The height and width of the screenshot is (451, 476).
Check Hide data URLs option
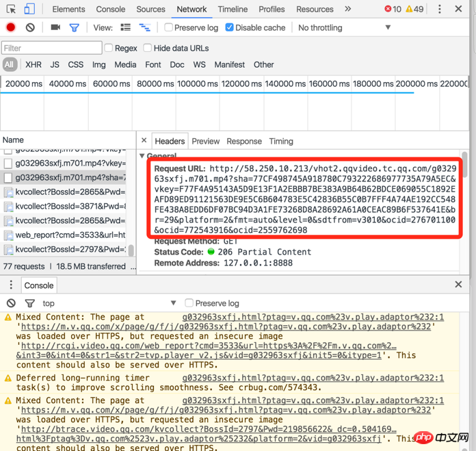[148, 48]
